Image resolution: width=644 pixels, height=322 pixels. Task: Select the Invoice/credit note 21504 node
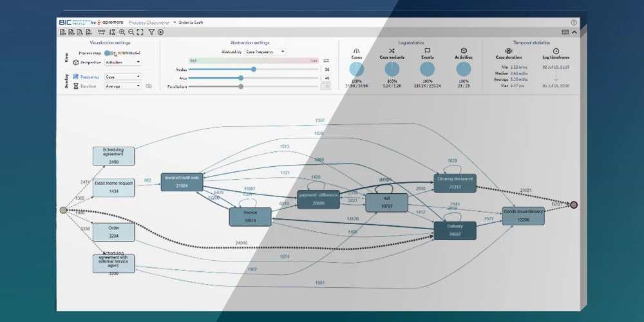(x=182, y=182)
